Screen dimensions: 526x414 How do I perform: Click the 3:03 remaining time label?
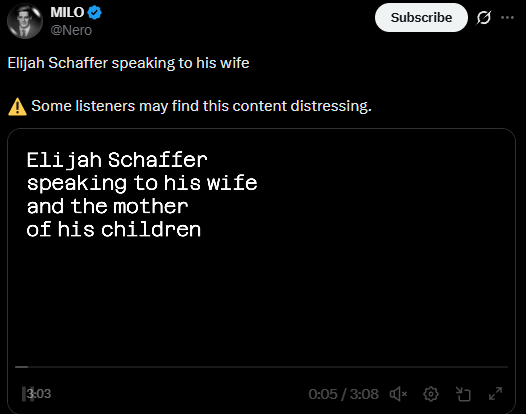(x=39, y=394)
